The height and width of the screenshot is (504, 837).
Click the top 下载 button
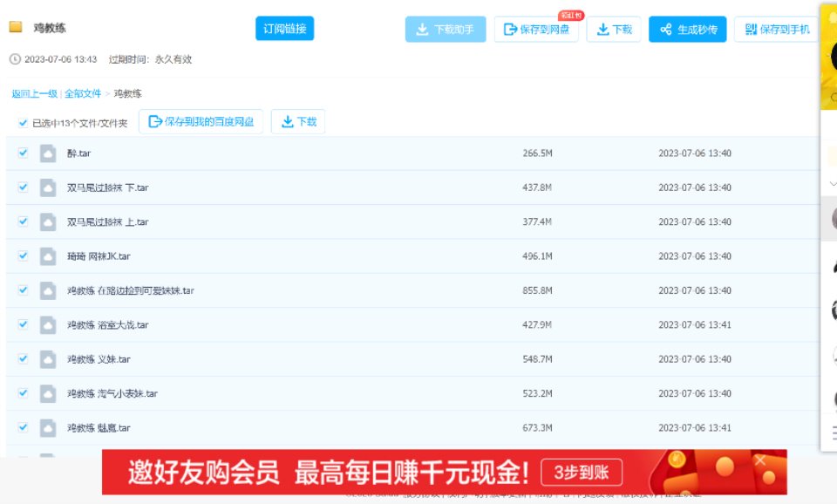point(613,29)
